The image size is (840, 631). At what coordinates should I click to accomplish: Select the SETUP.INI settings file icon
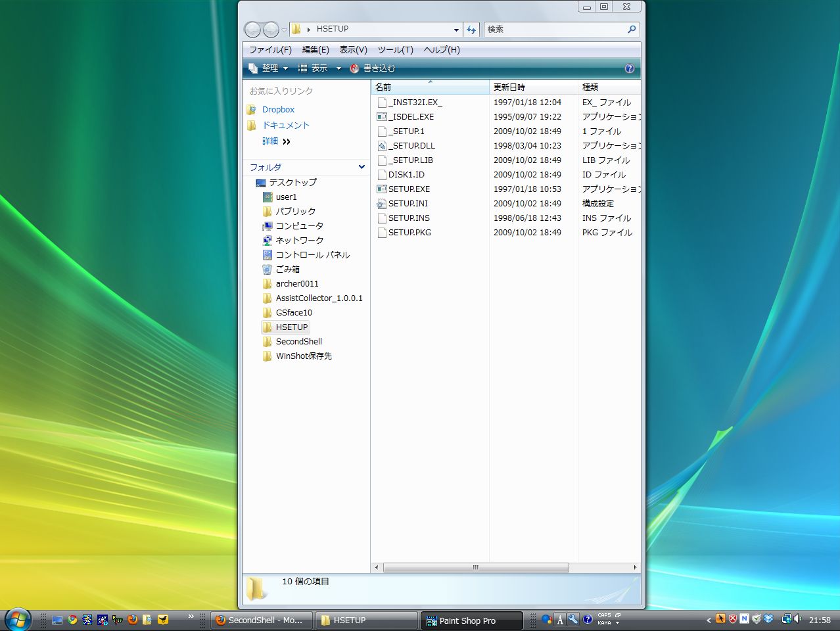[382, 204]
